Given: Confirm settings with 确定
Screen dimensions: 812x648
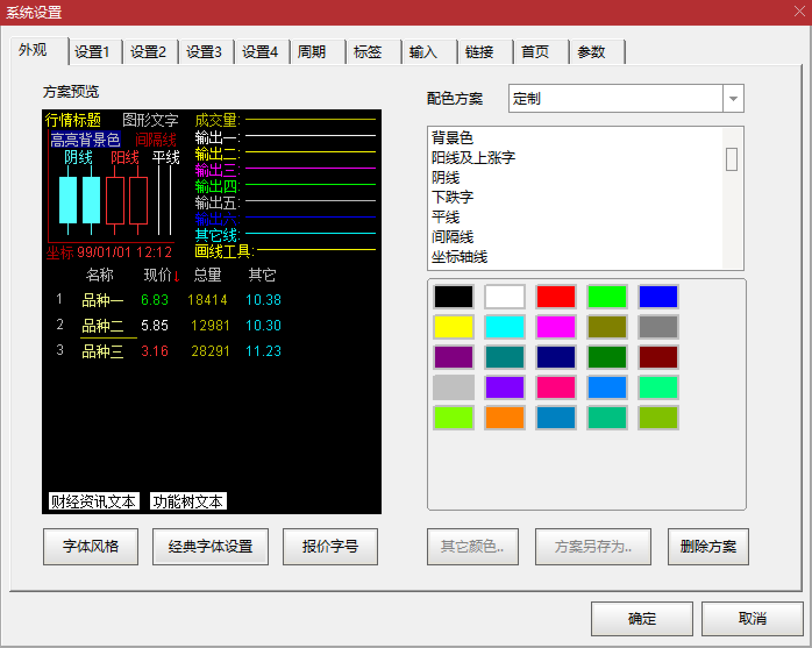Looking at the screenshot, I should point(642,619).
